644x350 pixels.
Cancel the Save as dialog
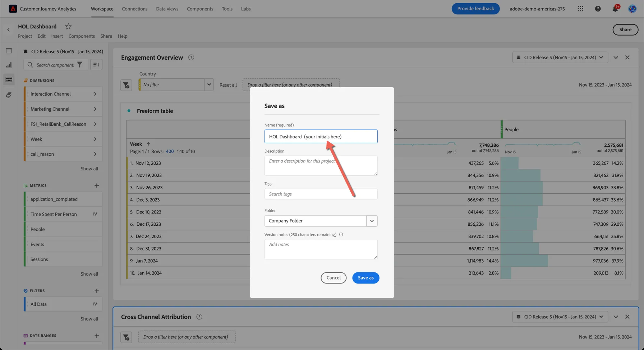[x=333, y=278]
